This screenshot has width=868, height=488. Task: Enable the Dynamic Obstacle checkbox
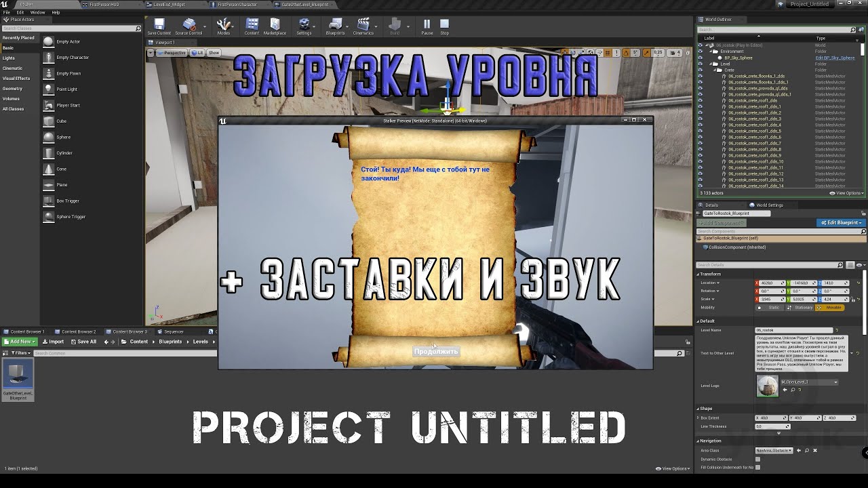[757, 459]
